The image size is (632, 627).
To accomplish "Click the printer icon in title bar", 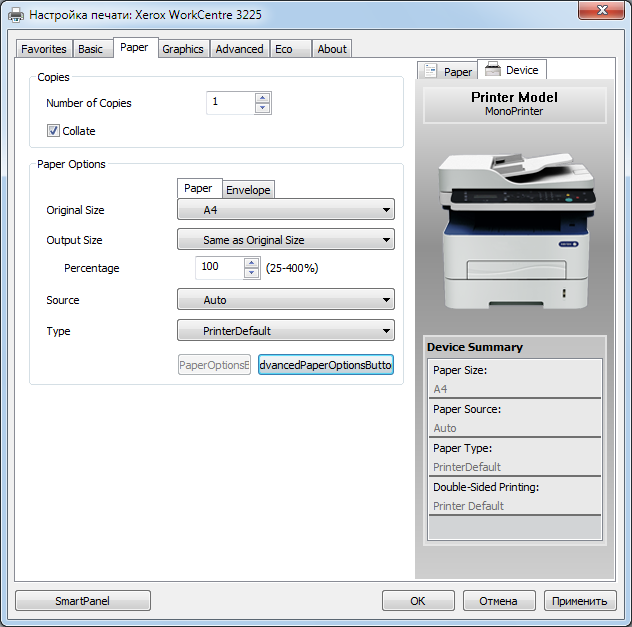I will click(16, 15).
